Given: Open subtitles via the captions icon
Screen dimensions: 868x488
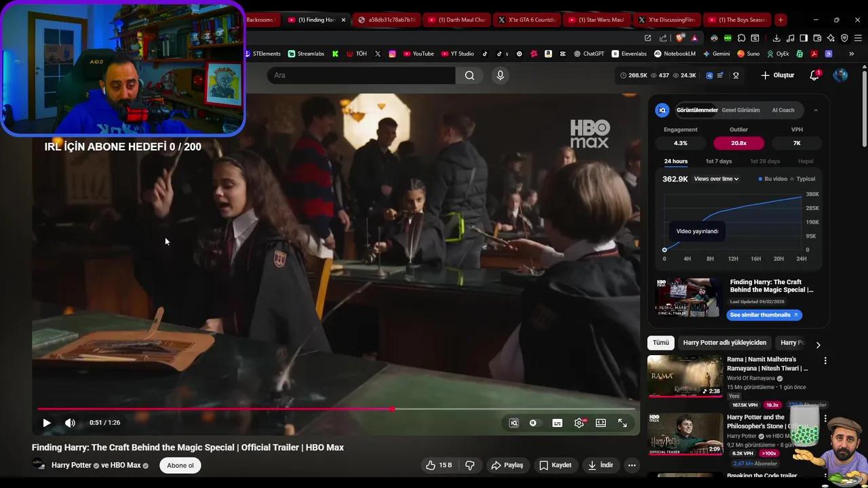Looking at the screenshot, I should click(x=557, y=422).
